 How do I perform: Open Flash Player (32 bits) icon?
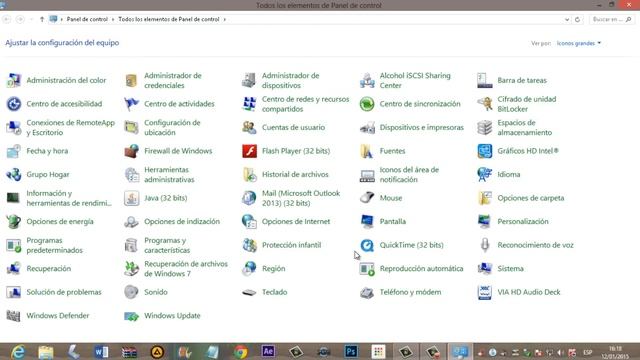point(249,151)
